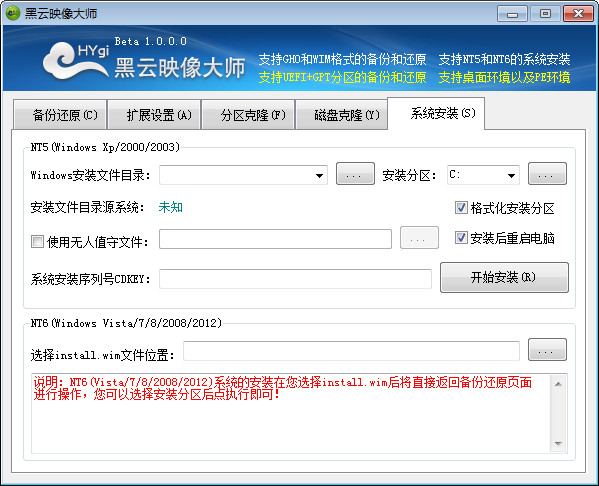Click NT5(Windows Xp/2000/2003) group label
The image size is (599, 486).
pyautogui.click(x=105, y=147)
